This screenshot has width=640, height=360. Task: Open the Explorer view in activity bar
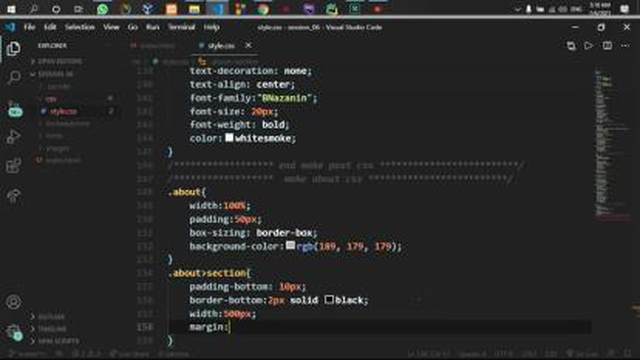click(13, 49)
